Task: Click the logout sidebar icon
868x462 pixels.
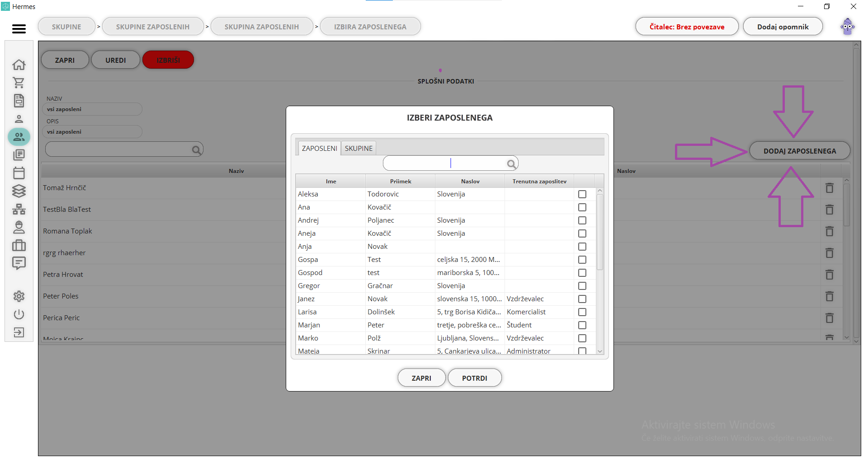Action: click(x=19, y=332)
